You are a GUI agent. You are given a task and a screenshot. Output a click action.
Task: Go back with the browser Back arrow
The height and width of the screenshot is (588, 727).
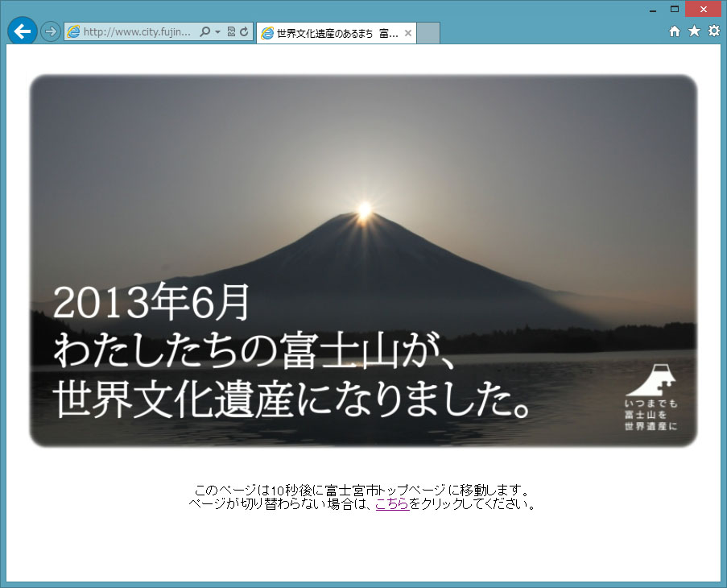coord(23,31)
